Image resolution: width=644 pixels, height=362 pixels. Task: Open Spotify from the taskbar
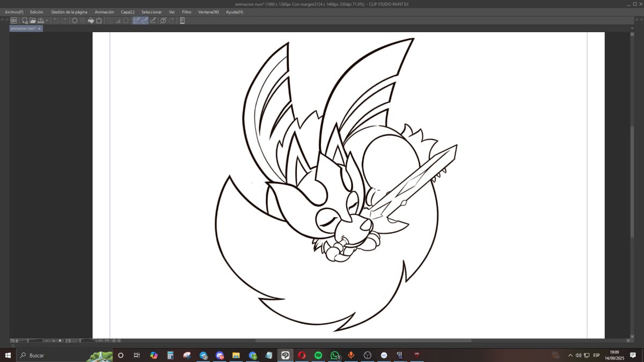(318, 355)
